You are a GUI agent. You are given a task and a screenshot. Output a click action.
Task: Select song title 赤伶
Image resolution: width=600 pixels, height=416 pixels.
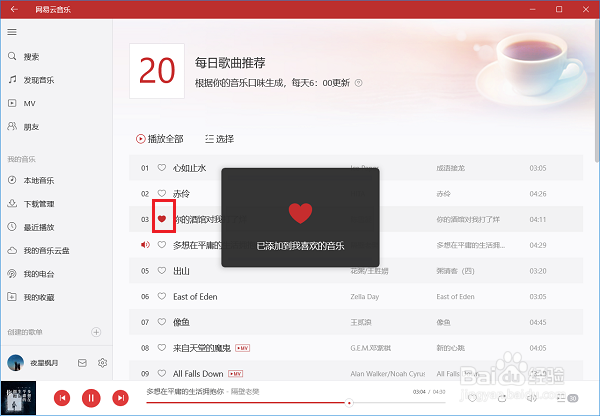tap(181, 193)
